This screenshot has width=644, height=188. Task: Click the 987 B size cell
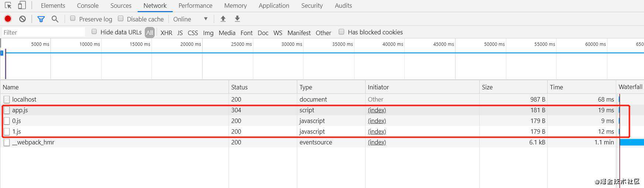click(x=513, y=99)
